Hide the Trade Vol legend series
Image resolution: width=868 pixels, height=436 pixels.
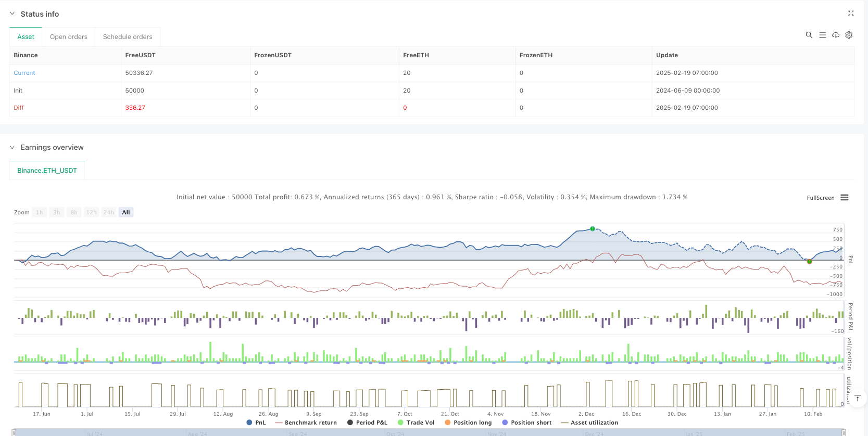416,422
